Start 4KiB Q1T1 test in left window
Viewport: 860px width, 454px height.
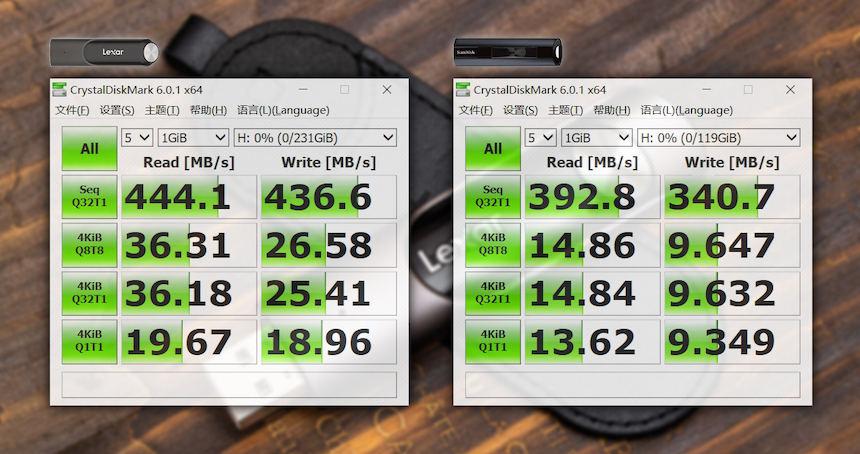pyautogui.click(x=89, y=342)
